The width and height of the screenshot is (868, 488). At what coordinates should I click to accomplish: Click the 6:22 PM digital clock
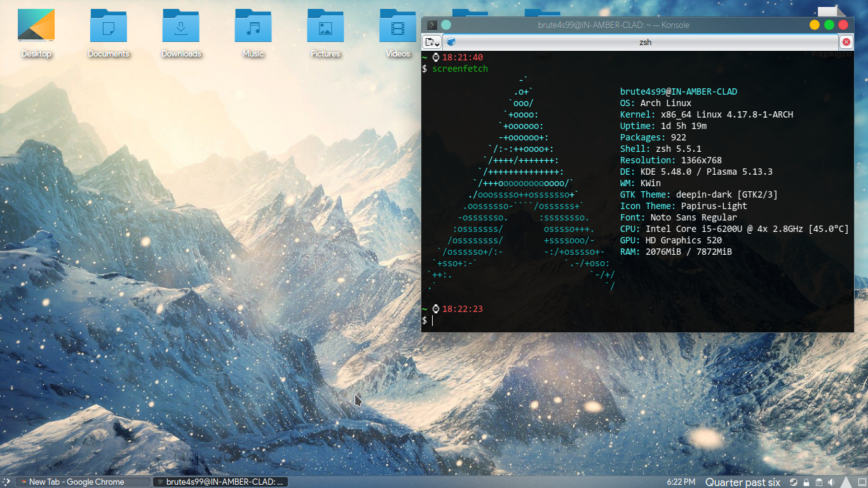pyautogui.click(x=681, y=482)
